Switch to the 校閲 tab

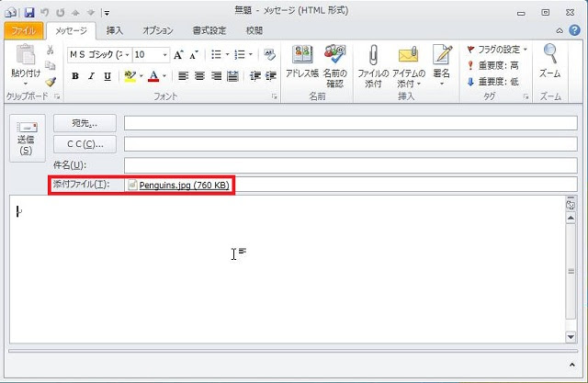tap(254, 30)
